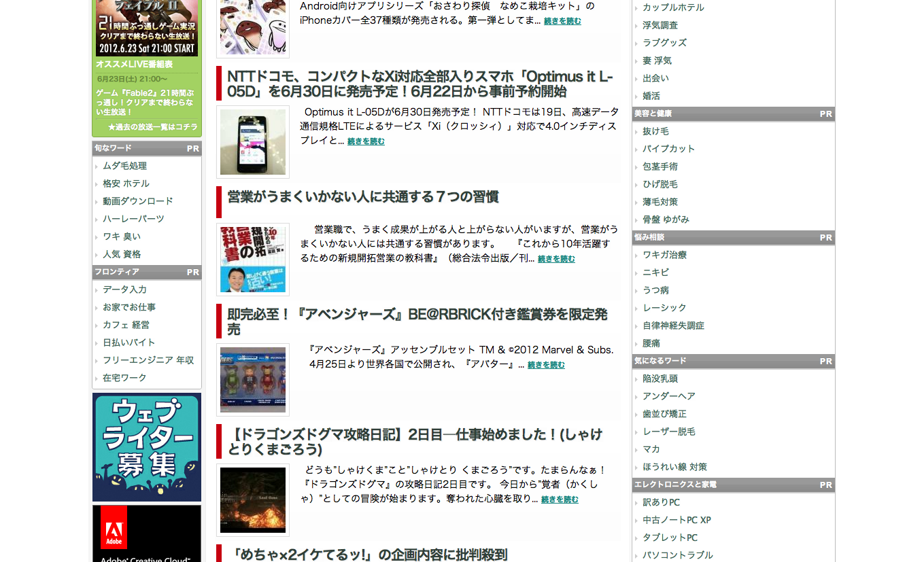Open the Fable2 21時間ぶっ通し broadcast link
The height and width of the screenshot is (562, 924).
[146, 102]
